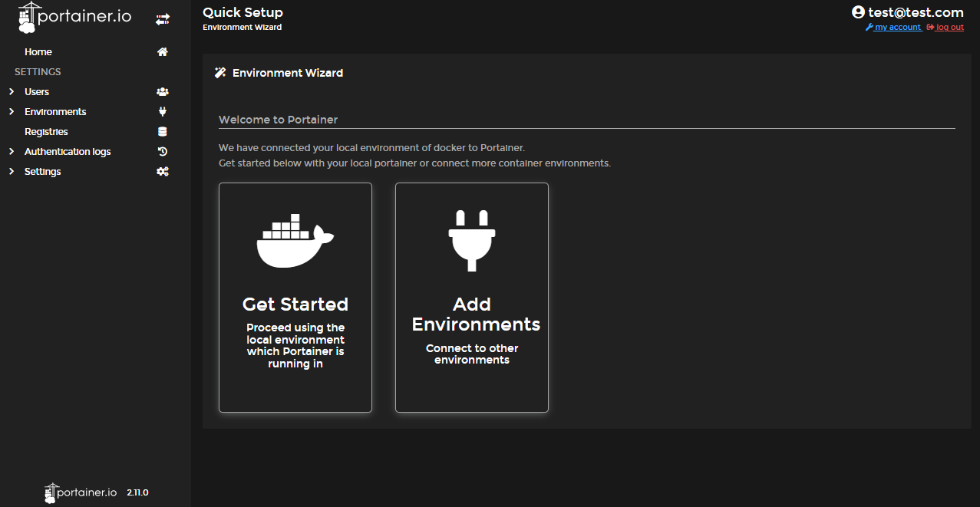Open the my account link
This screenshot has width=980, height=507.
tap(898, 27)
